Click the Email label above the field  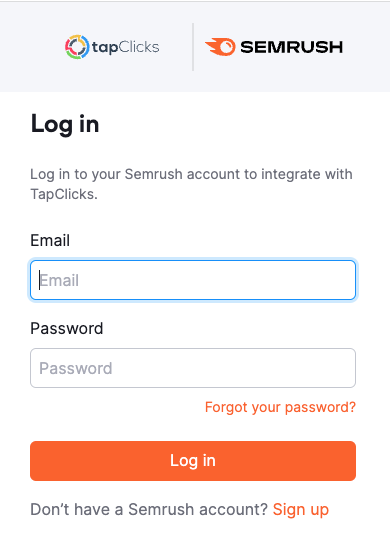pos(50,240)
